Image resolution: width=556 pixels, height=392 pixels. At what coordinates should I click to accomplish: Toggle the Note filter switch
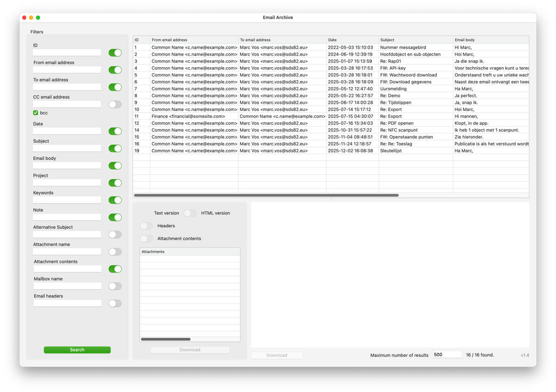[x=115, y=217]
